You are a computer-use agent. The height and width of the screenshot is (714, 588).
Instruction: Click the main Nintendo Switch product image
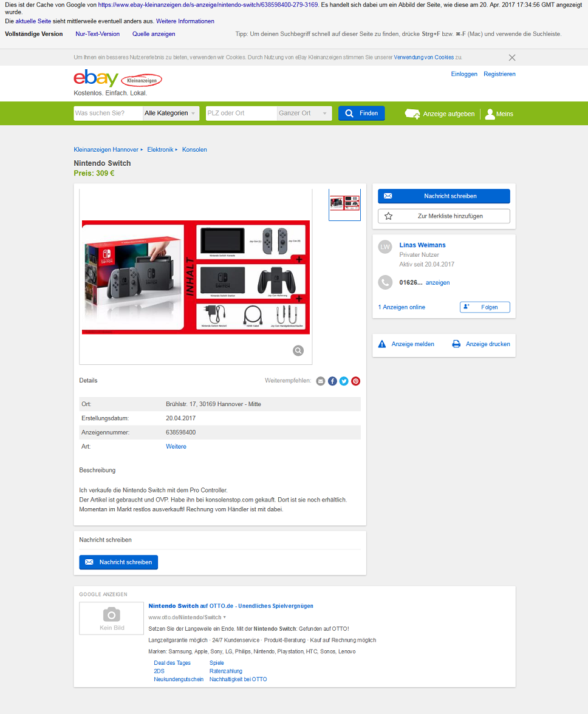click(196, 277)
